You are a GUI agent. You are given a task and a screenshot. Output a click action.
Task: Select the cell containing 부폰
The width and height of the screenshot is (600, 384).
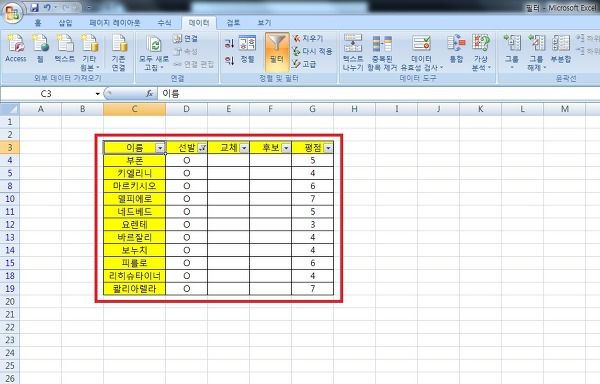click(134, 160)
